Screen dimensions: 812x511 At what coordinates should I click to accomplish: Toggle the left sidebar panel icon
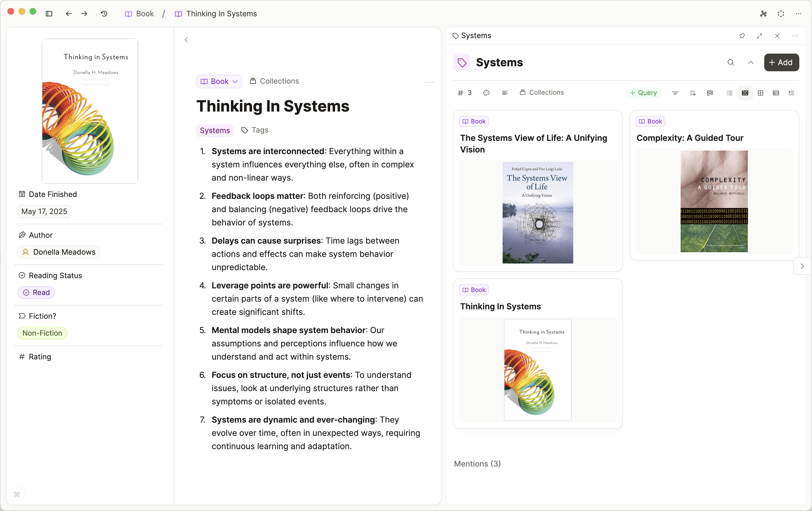point(49,14)
